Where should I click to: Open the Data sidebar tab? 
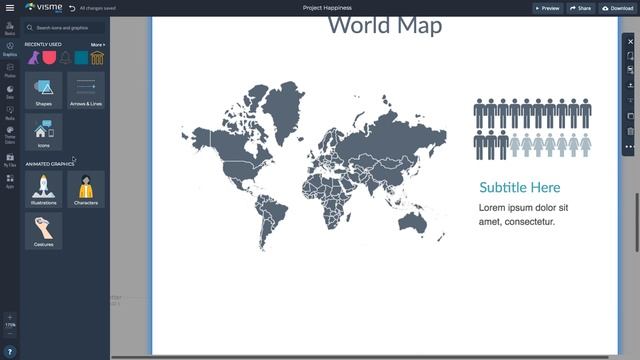click(x=10, y=92)
